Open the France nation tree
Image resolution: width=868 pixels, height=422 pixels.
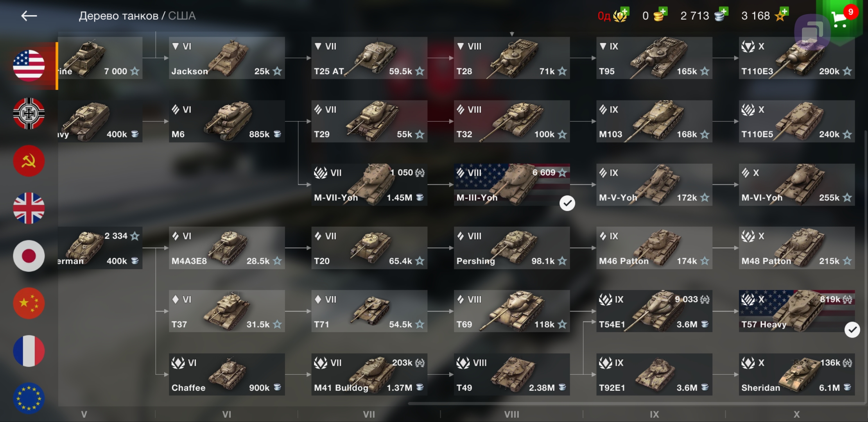click(x=29, y=351)
